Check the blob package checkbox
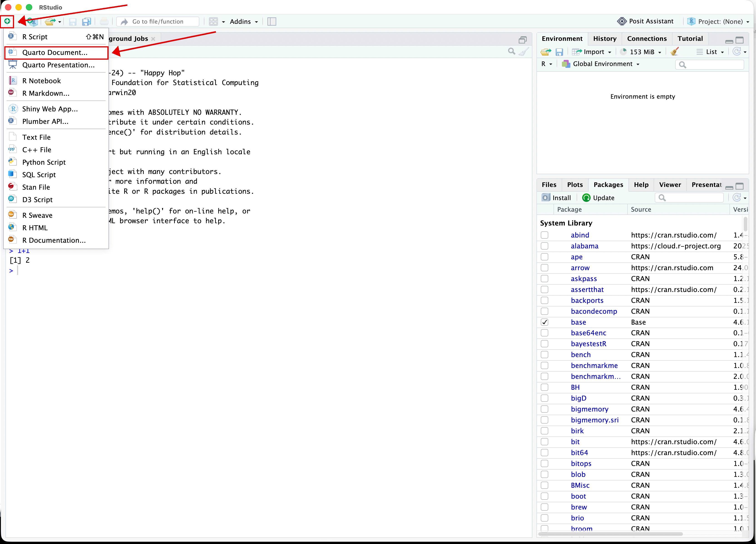 pos(544,474)
